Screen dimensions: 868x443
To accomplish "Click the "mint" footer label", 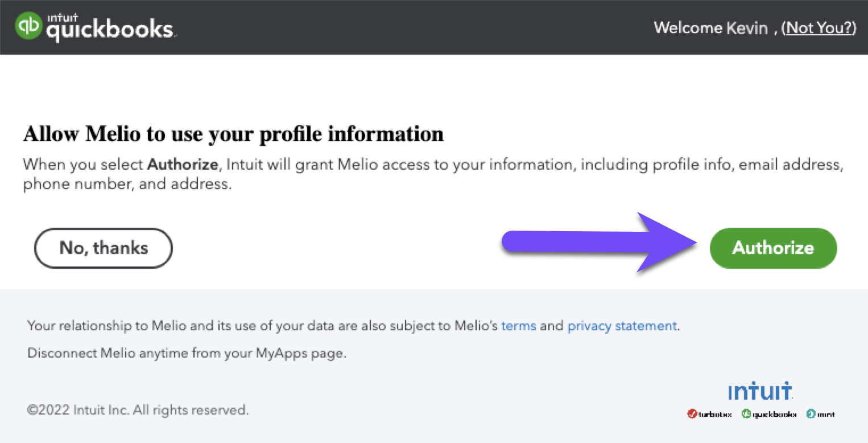I will click(x=826, y=415).
